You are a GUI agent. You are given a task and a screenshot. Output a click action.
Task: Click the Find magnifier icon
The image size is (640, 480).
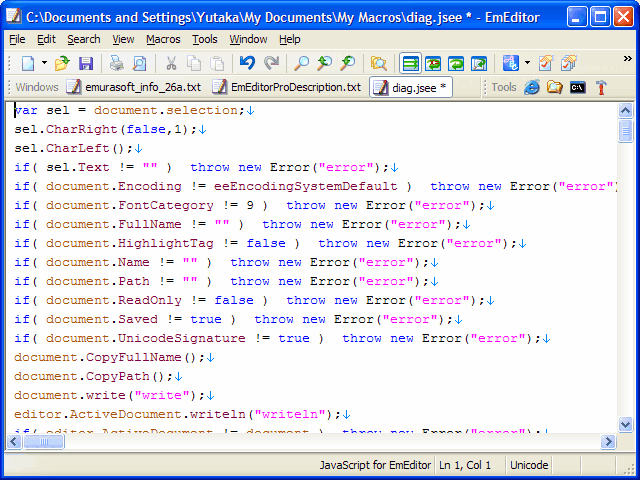(301, 63)
